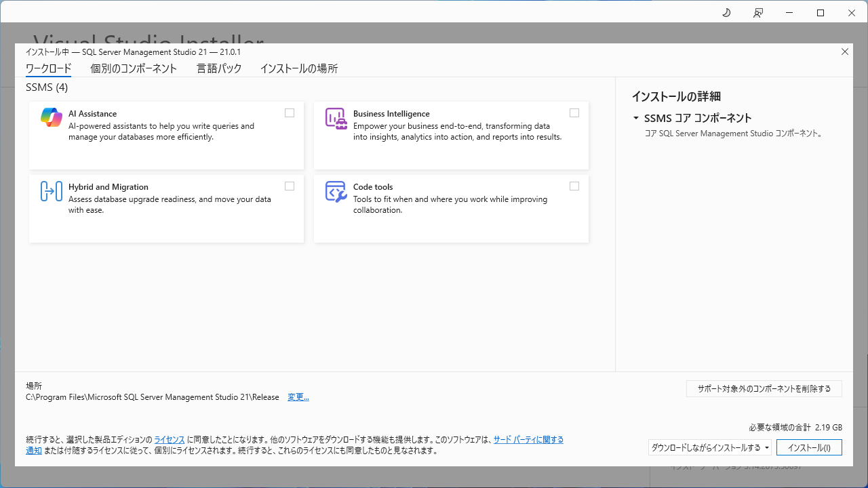Image resolution: width=868 pixels, height=488 pixels.
Task: Go to the 言語パック tab
Action: point(219,68)
